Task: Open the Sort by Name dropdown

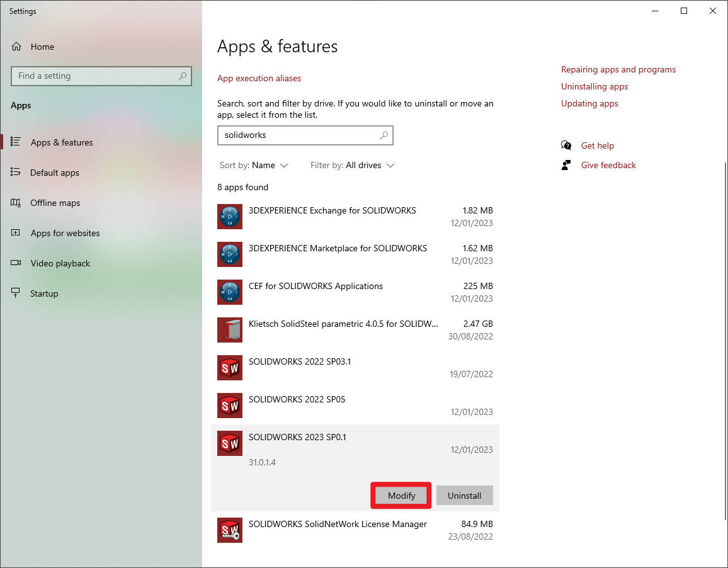Action: [x=254, y=164]
